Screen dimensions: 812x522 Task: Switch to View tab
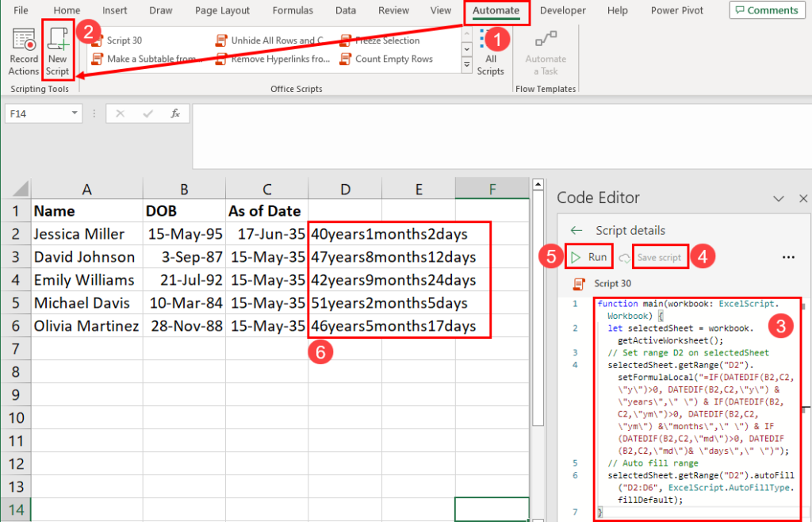pyautogui.click(x=441, y=10)
